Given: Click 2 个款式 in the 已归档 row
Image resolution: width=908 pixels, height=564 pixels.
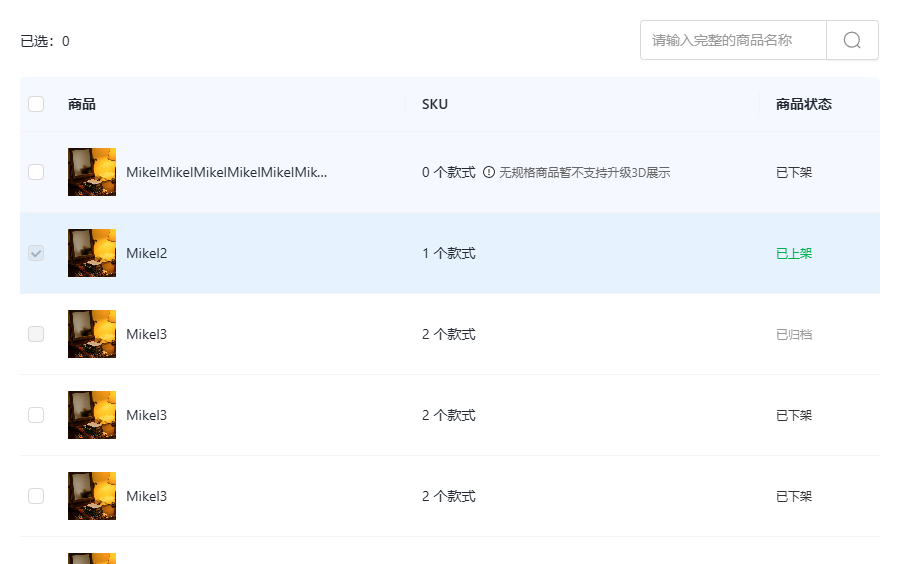Looking at the screenshot, I should (x=449, y=334).
